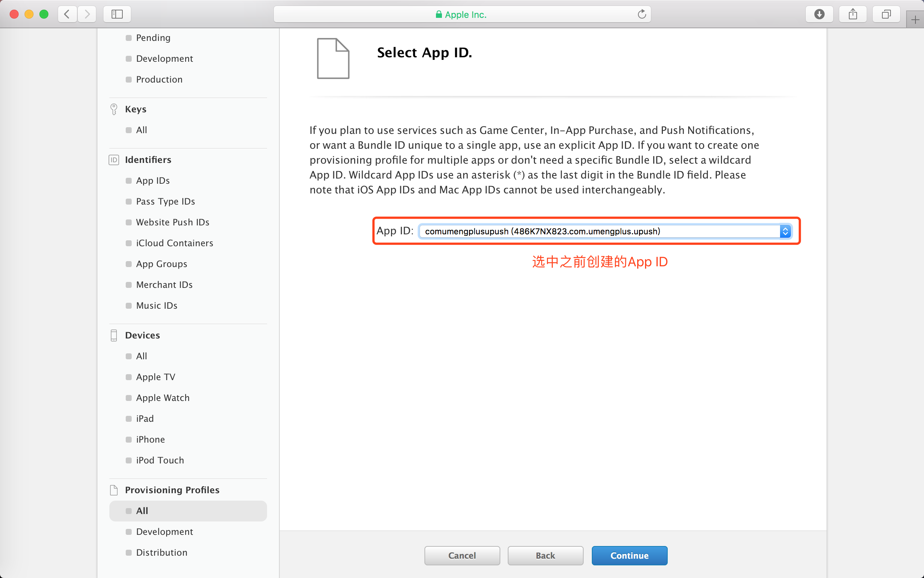Open the Share sheet icon
The width and height of the screenshot is (924, 578).
(853, 15)
